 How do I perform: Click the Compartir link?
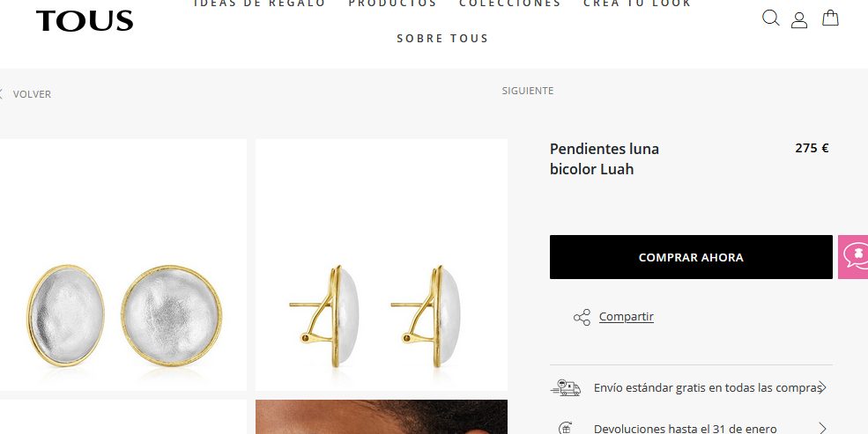click(x=626, y=317)
